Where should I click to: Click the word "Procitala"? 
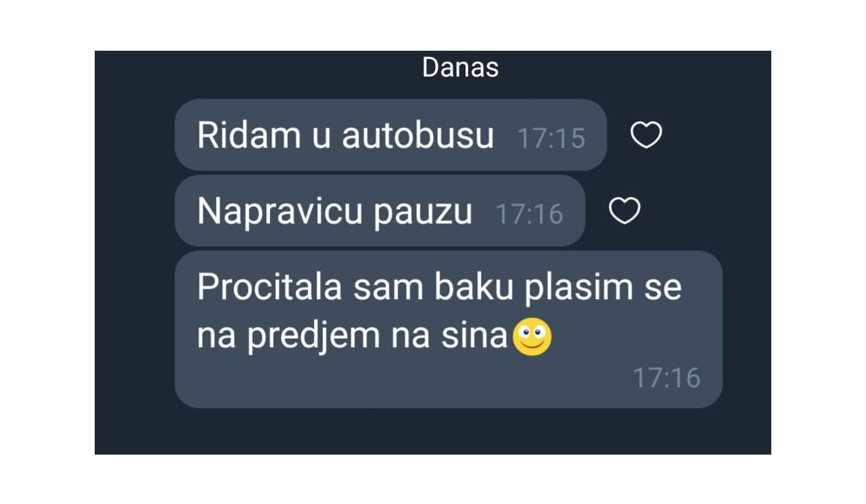tap(271, 288)
